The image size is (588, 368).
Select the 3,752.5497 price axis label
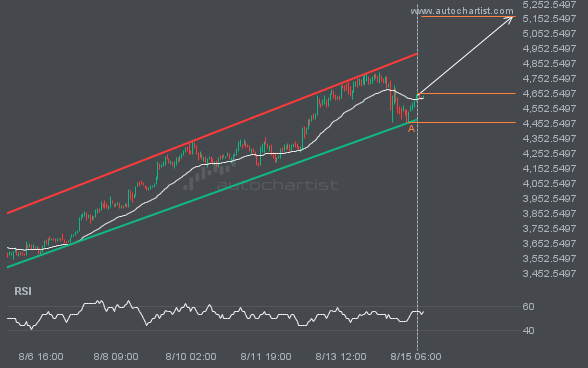549,229
